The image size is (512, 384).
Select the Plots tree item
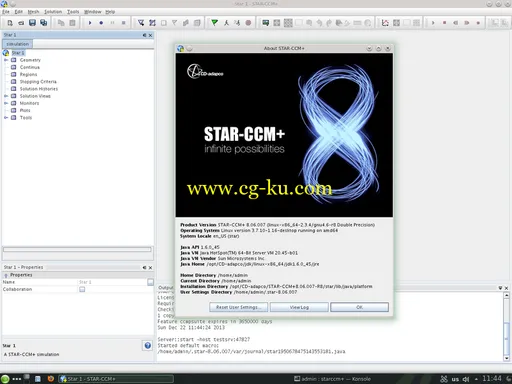[25, 110]
